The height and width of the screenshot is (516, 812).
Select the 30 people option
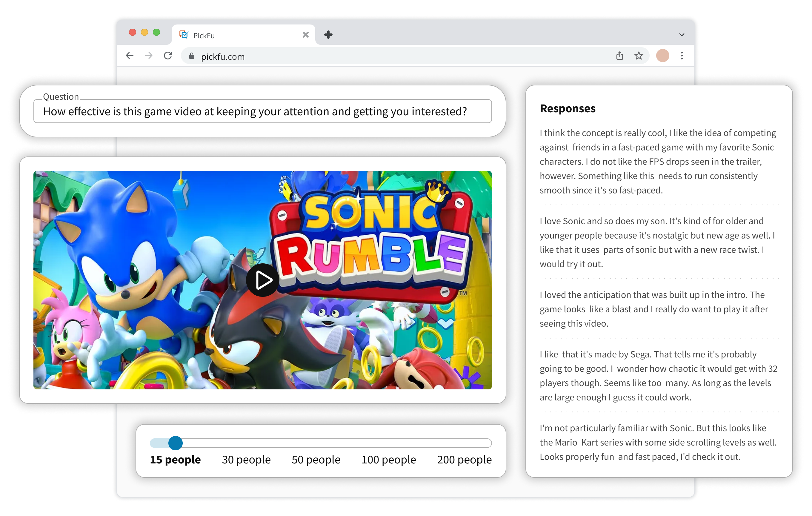(x=246, y=459)
